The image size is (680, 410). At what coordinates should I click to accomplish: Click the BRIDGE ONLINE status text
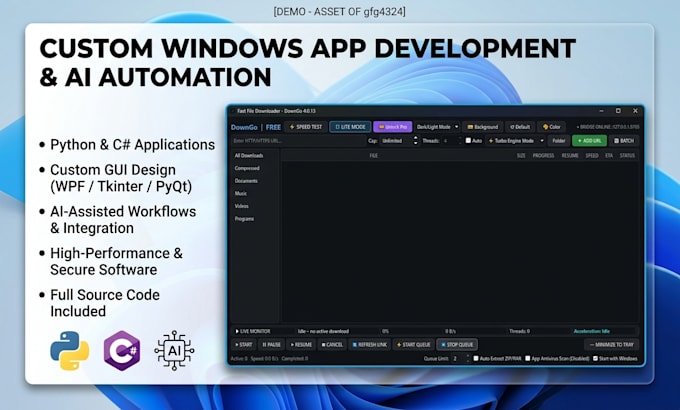point(607,127)
